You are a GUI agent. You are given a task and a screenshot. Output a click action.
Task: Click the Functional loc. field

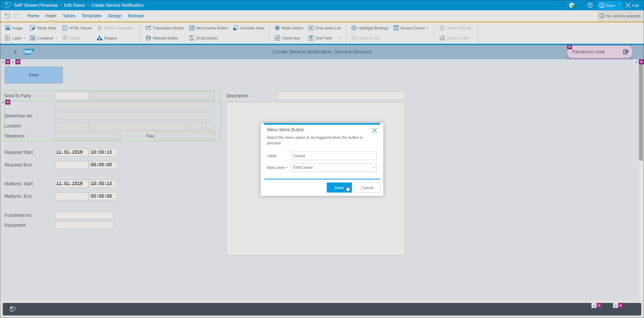[x=84, y=215]
